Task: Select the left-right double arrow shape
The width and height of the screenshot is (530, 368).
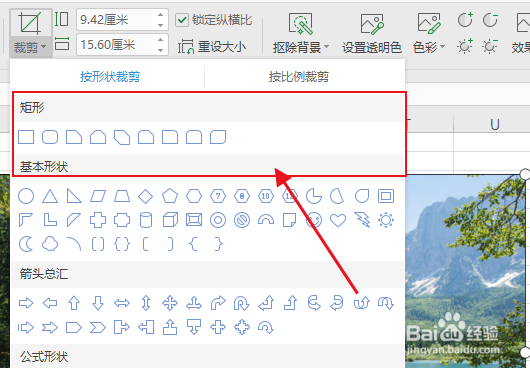Action: pyautogui.click(x=122, y=303)
